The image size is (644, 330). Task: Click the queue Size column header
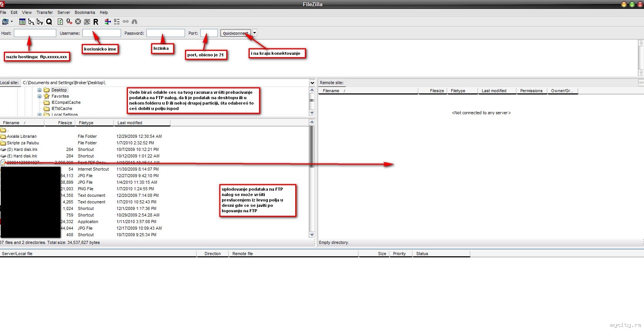coord(374,254)
